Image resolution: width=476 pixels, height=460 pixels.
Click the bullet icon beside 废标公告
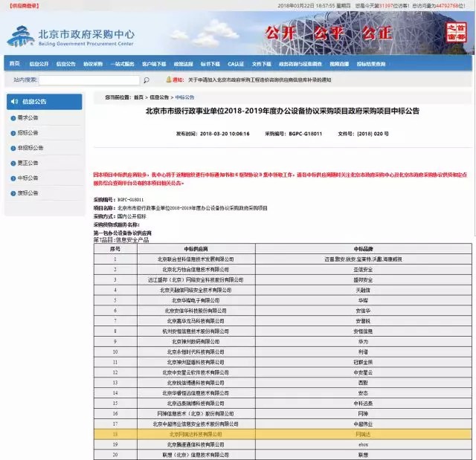point(13,192)
